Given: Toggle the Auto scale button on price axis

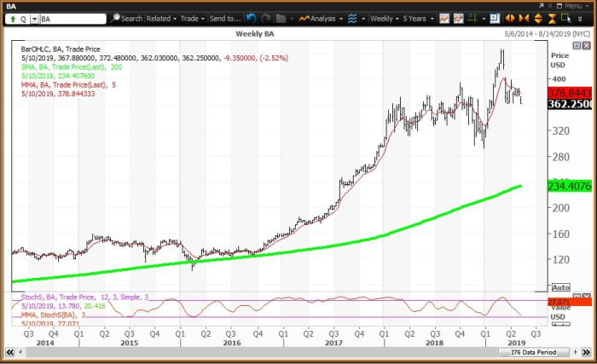Looking at the screenshot, I should [561, 287].
